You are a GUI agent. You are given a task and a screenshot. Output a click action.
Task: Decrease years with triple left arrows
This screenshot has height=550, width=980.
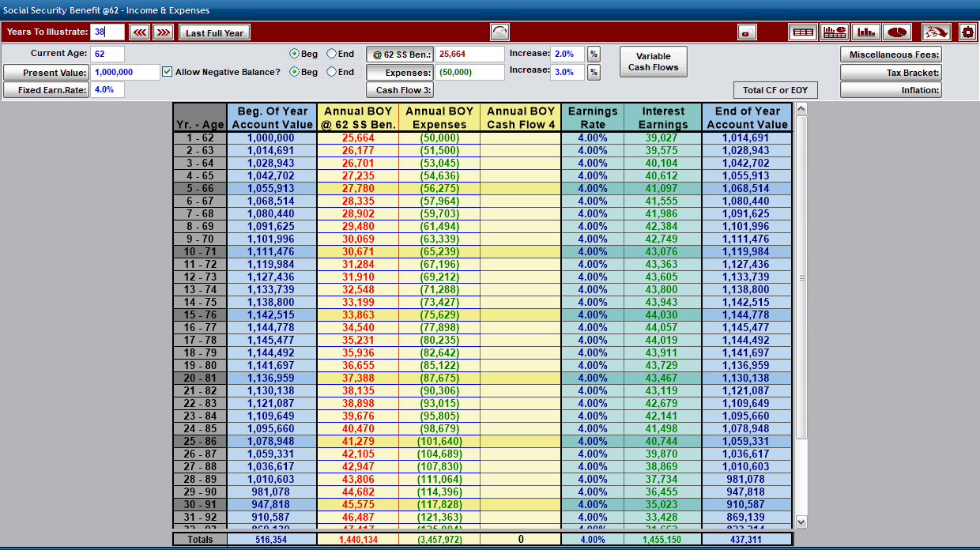point(140,32)
